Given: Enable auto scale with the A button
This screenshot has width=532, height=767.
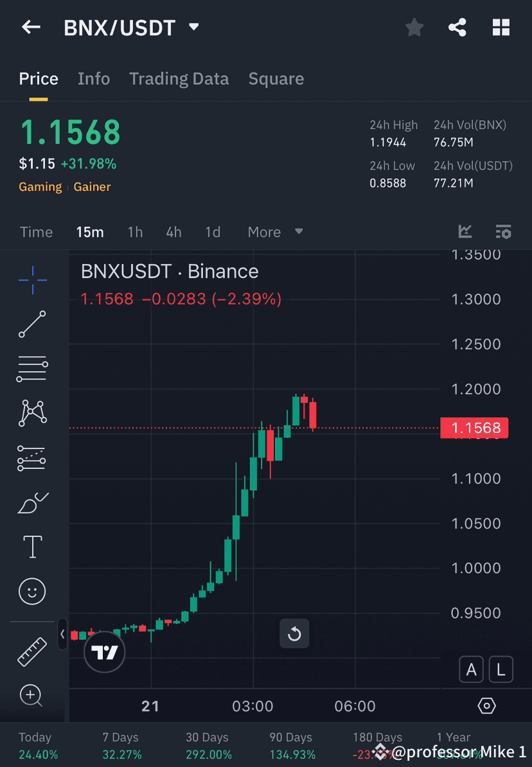Looking at the screenshot, I should [471, 669].
